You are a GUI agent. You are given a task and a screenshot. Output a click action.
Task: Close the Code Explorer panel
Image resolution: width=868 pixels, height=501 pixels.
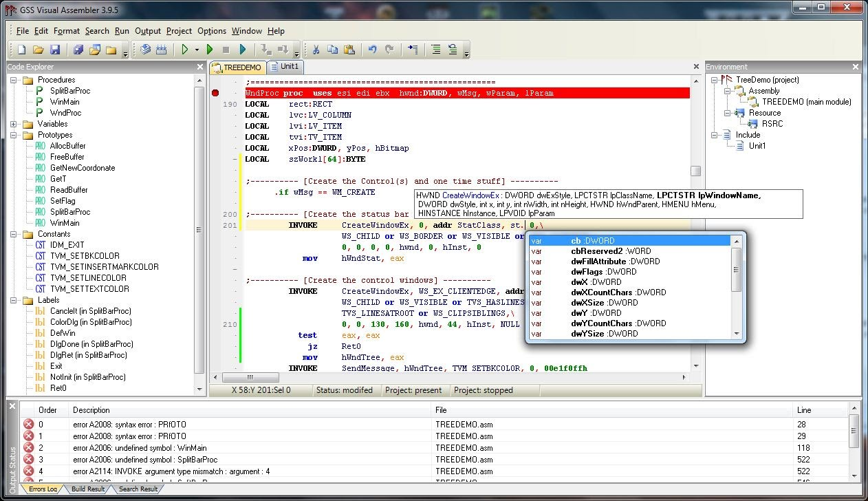pyautogui.click(x=200, y=67)
